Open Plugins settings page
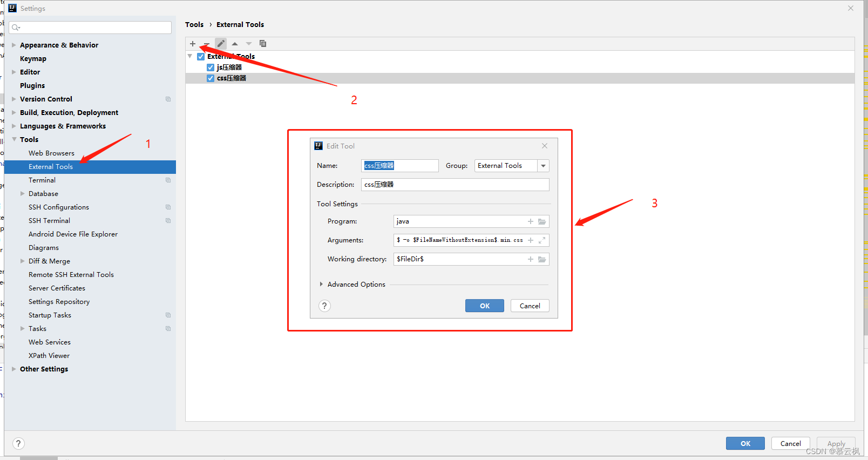Screen dimensions: 868x460 32,86
